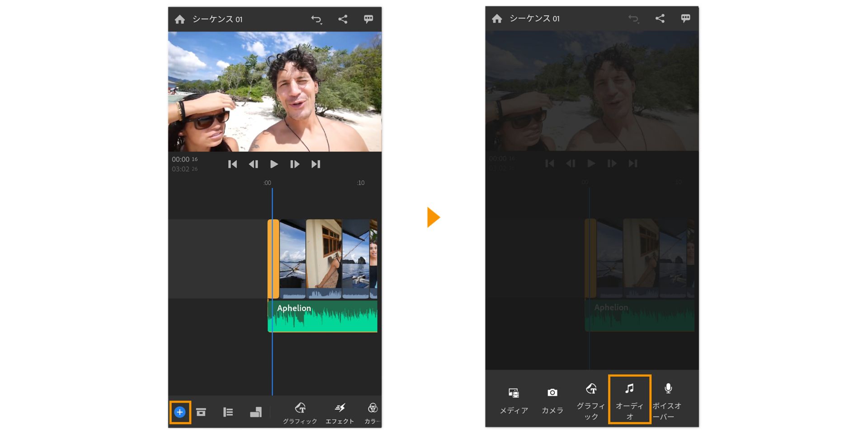The height and width of the screenshot is (435, 868).
Task: Tap the シーケンス 01 title on the right screen
Action: [x=534, y=19]
